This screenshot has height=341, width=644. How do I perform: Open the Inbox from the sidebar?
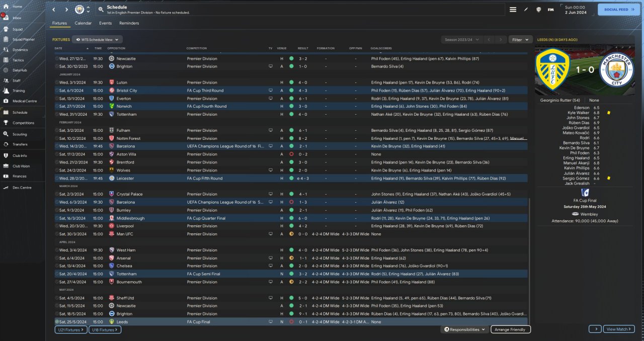point(17,18)
